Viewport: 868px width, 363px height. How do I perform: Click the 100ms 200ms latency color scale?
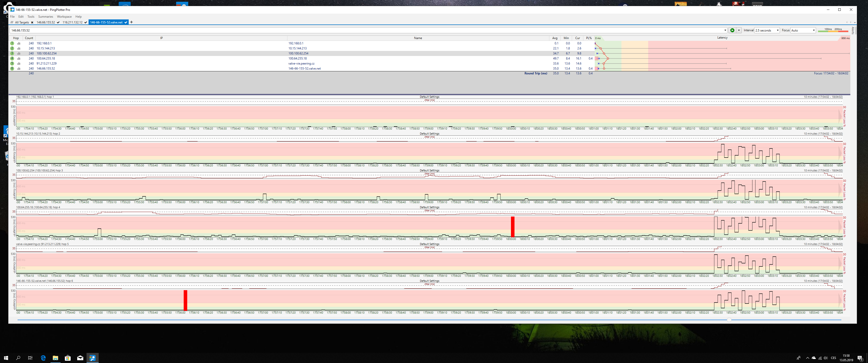click(x=833, y=30)
